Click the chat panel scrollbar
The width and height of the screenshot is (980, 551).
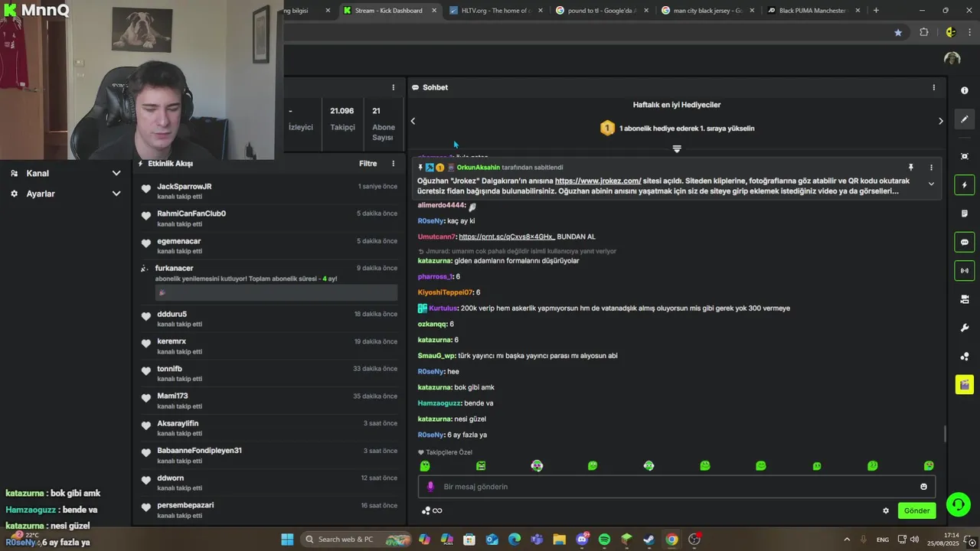[x=944, y=434]
